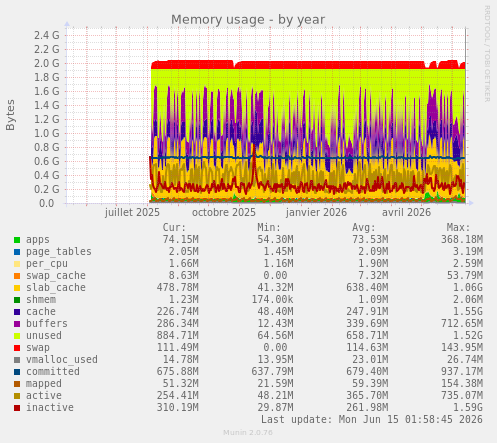
Task: Click the 'Cur:' column header
Action: coord(174,228)
